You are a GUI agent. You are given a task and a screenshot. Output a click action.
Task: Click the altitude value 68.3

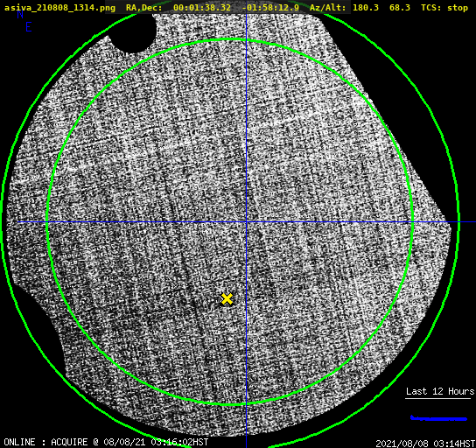(400, 8)
